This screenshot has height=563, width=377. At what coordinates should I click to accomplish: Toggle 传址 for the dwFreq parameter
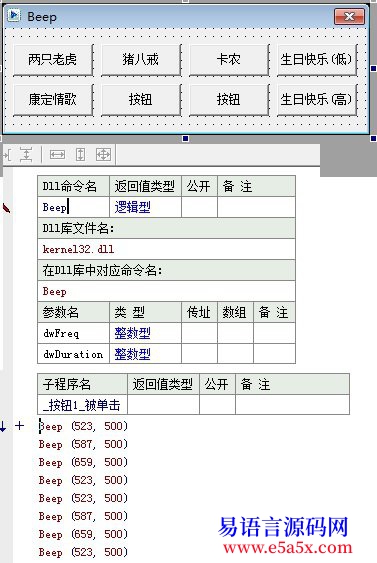[199, 333]
